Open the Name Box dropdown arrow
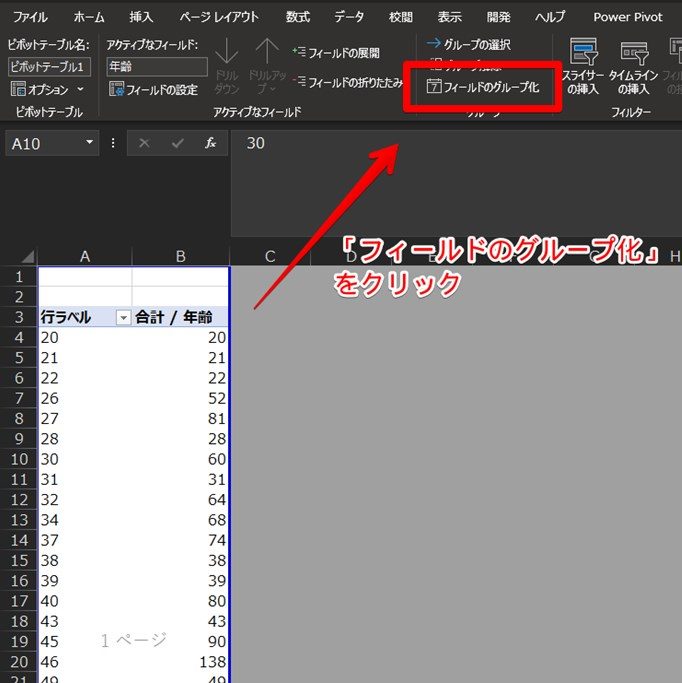Screen dimensions: 682x683 coord(90,143)
